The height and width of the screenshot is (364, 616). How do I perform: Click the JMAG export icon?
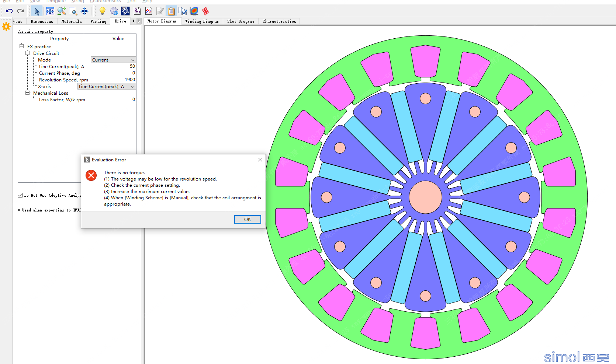click(125, 11)
